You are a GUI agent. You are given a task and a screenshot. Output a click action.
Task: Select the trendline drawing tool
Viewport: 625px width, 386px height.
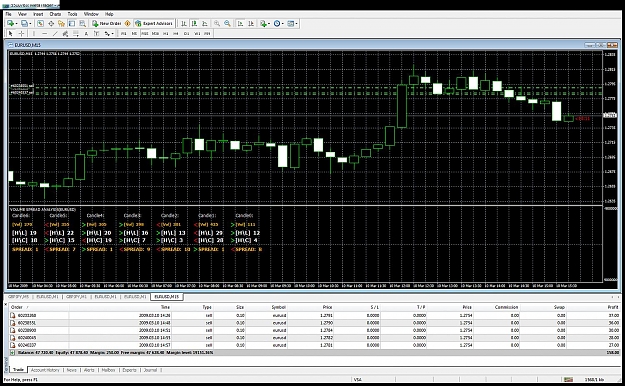[55, 34]
